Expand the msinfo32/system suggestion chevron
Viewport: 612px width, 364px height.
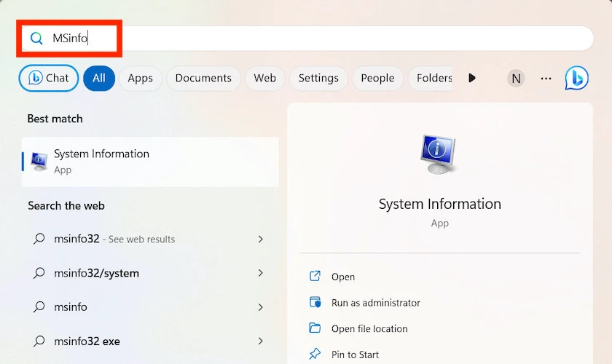(x=260, y=273)
